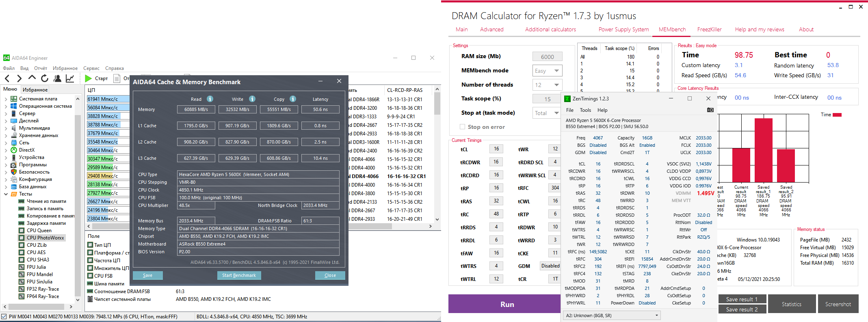Image resolution: width=868 pixels, height=322 pixels.
Task: Click the up-level arrow in AIDA64 toolbar
Action: (x=32, y=78)
